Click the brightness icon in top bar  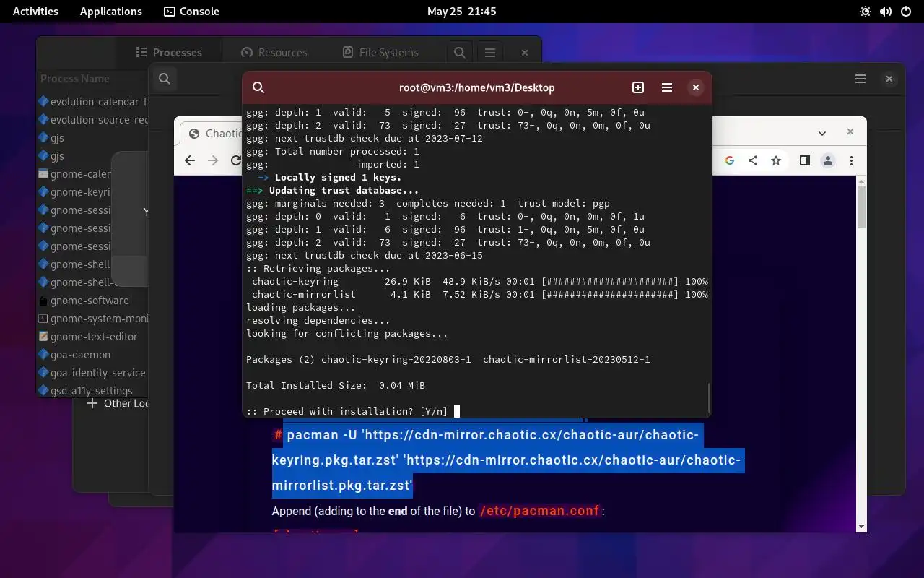[x=866, y=12]
